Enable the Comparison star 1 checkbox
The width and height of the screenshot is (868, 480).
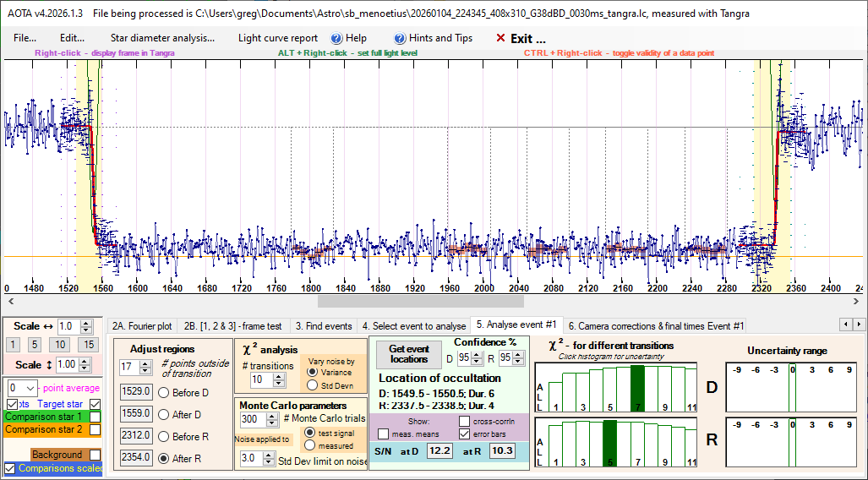click(x=96, y=417)
